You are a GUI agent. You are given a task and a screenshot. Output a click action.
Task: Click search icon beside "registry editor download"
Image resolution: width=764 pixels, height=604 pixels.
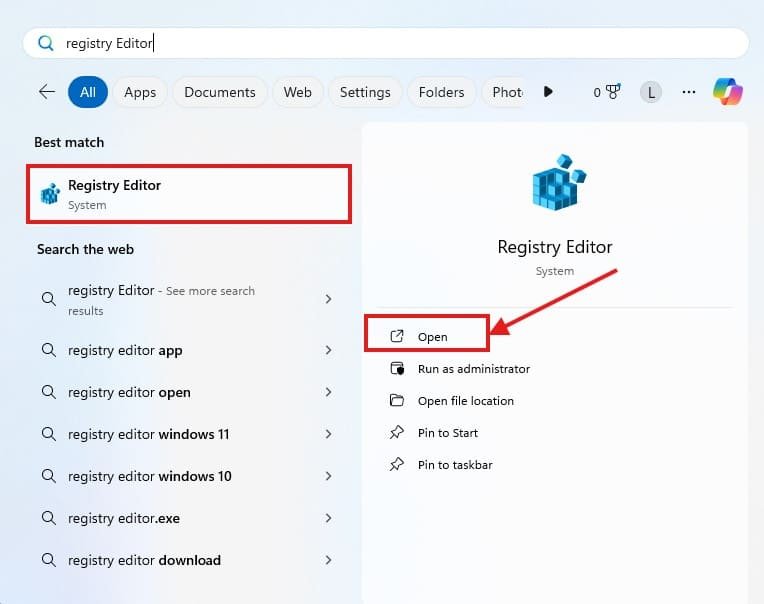tap(49, 560)
